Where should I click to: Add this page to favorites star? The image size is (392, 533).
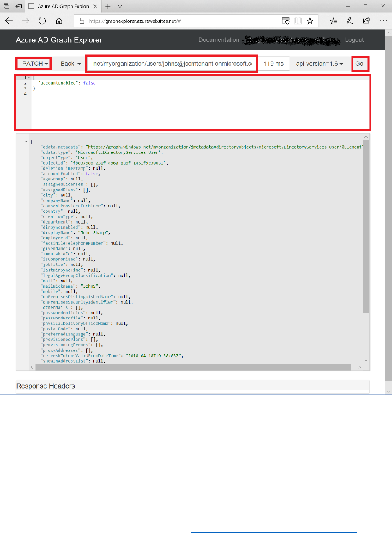(x=310, y=21)
